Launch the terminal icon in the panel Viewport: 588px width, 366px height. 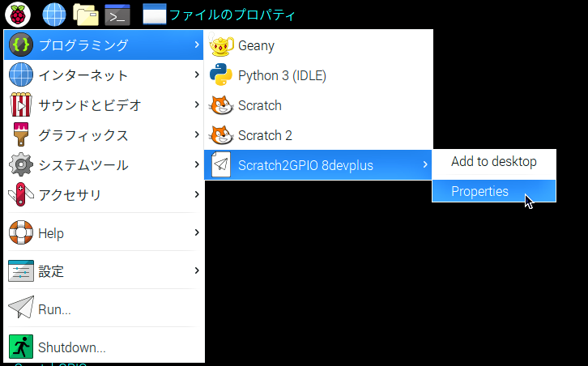click(x=117, y=15)
